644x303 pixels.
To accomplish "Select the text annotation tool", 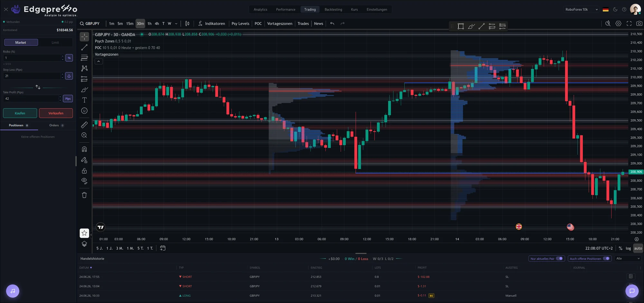I will (84, 100).
